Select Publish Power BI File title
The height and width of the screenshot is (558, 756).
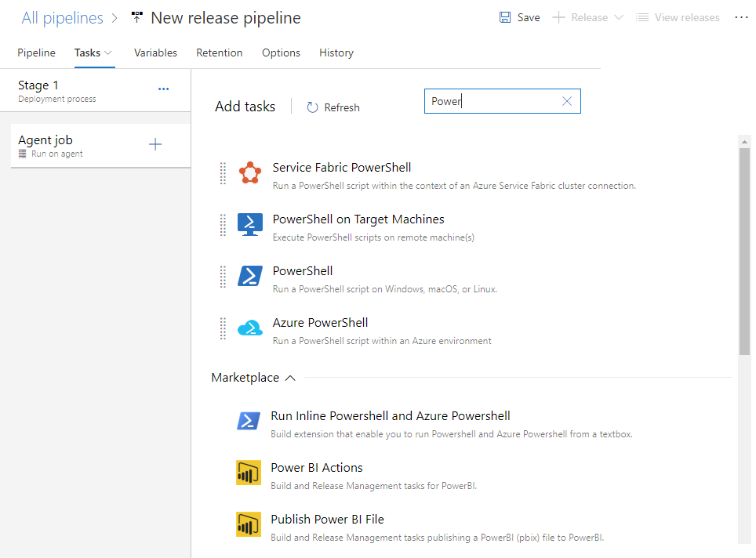coord(327,519)
